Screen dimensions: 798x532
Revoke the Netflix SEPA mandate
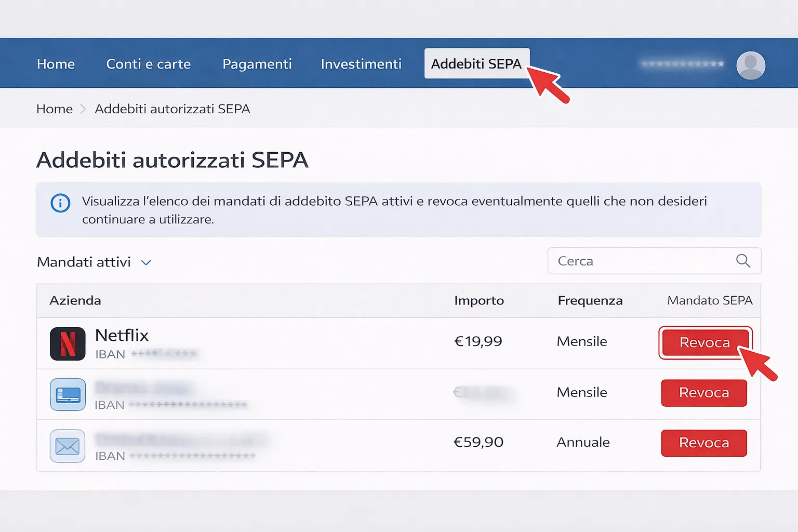[x=705, y=342]
